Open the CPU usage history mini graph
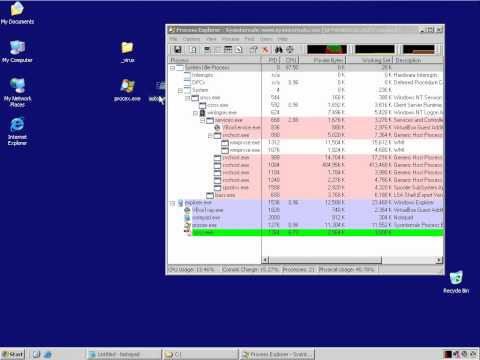This screenshot has height=360, width=480. [327, 49]
